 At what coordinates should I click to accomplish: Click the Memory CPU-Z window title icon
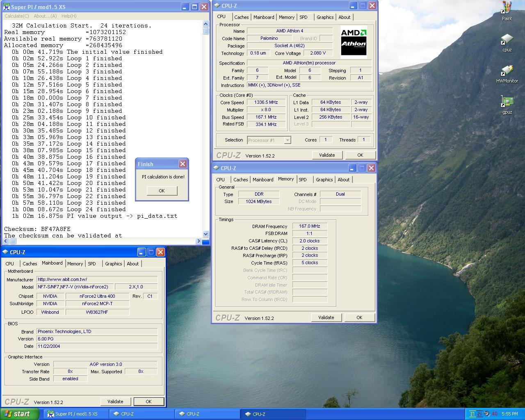pos(216,168)
